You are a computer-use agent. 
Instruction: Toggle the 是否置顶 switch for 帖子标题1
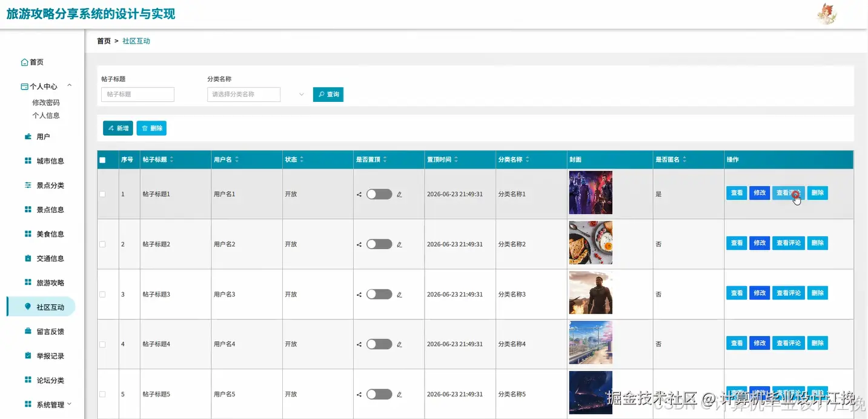pyautogui.click(x=379, y=194)
